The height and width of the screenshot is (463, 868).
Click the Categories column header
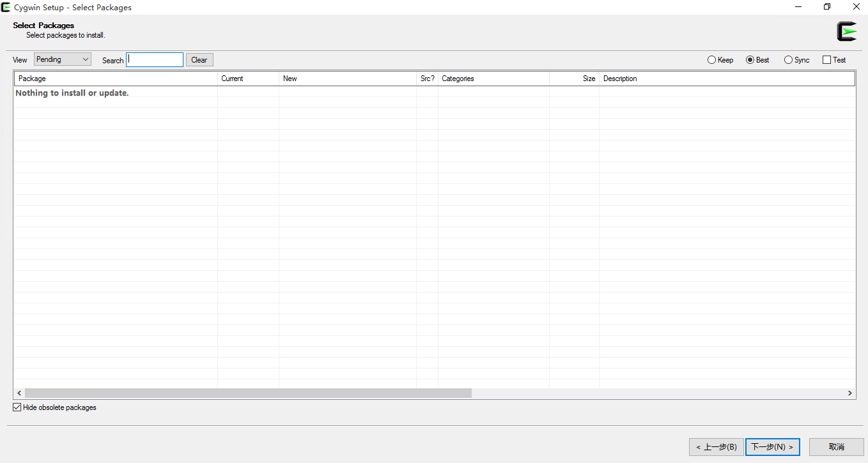click(493, 79)
